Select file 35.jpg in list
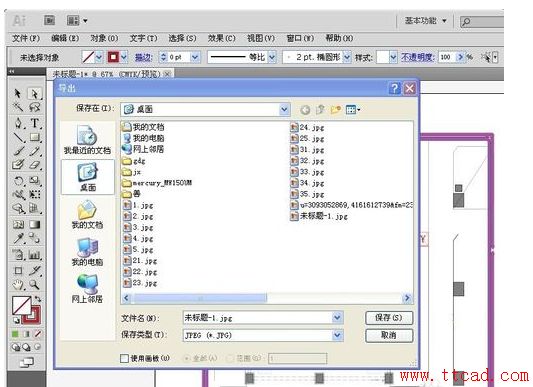The height and width of the screenshot is (387, 533). (x=307, y=194)
